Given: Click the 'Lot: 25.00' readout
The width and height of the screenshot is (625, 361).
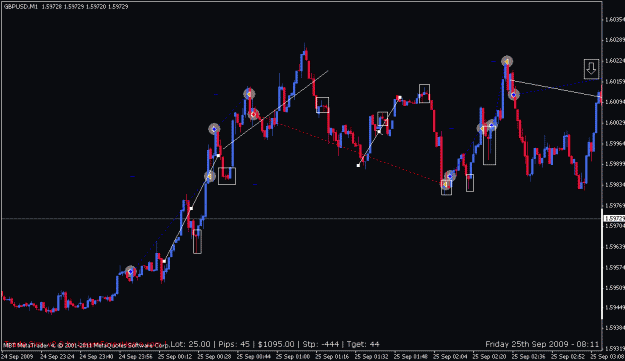Looking at the screenshot, I should coord(191,344).
